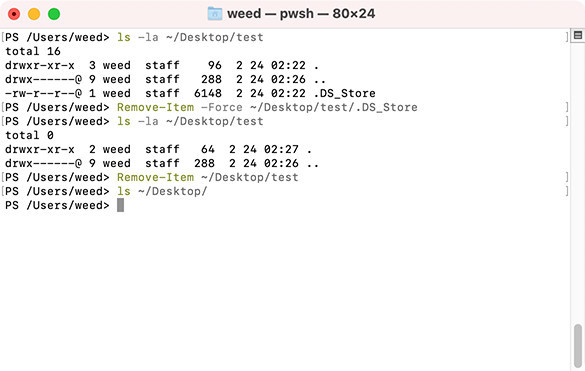Click the window title 'weed — pwsh — 80×24'
The width and height of the screenshot is (585, 371).
point(301,14)
